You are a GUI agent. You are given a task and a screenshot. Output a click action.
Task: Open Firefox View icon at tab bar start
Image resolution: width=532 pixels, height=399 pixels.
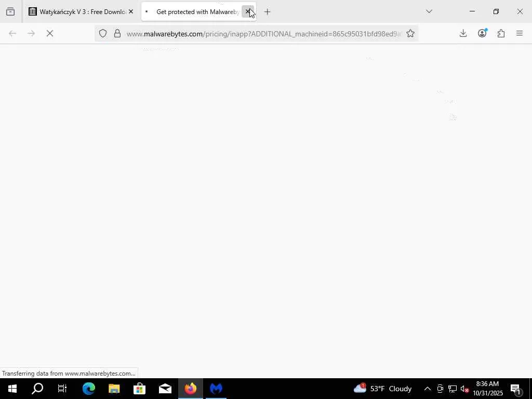point(10,12)
